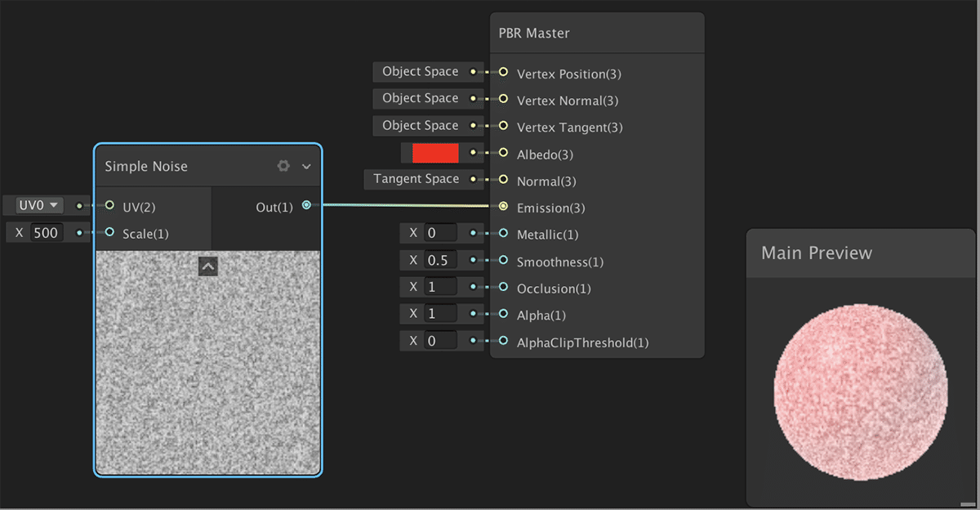The height and width of the screenshot is (510, 980).
Task: Click the Tangent Space label for Normal
Action: (416, 179)
